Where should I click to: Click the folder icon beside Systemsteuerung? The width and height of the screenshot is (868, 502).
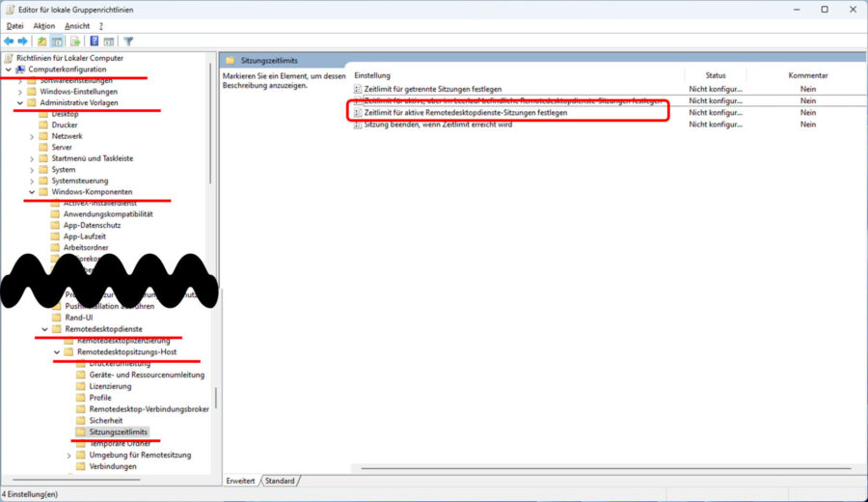click(43, 181)
